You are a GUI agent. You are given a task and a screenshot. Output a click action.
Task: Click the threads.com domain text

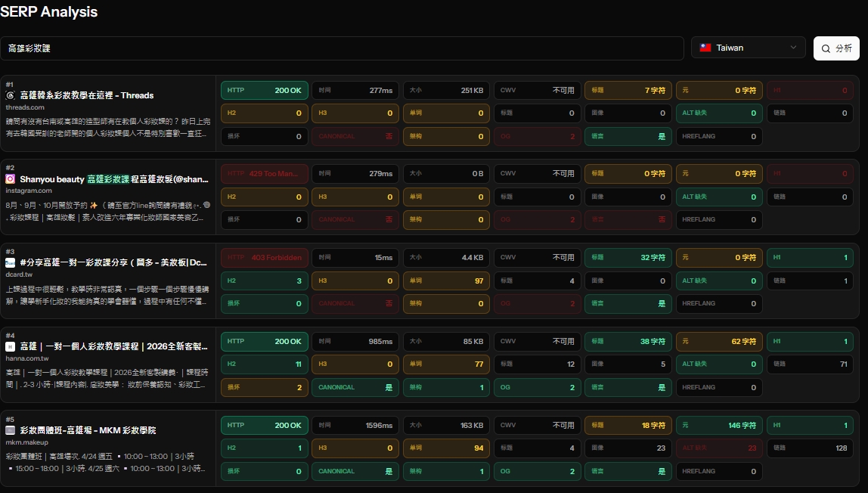(25, 107)
